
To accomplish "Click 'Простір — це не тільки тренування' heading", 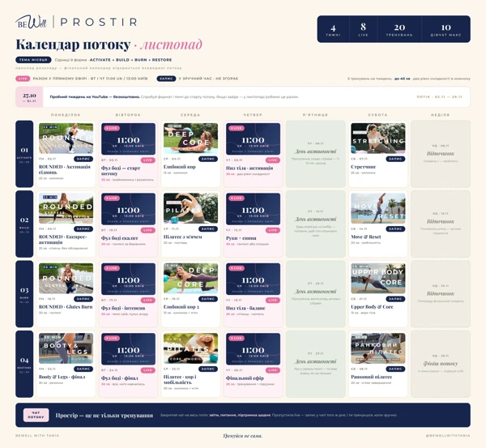I will pyautogui.click(x=104, y=416).
